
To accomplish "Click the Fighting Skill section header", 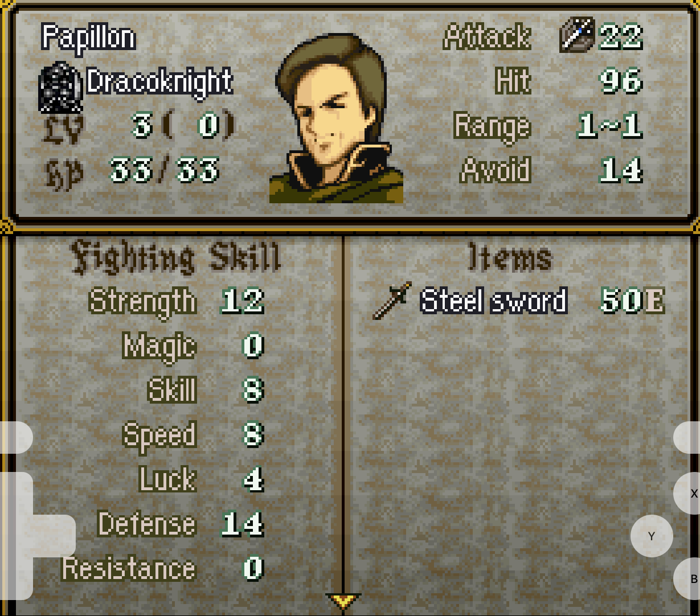I will 176,258.
